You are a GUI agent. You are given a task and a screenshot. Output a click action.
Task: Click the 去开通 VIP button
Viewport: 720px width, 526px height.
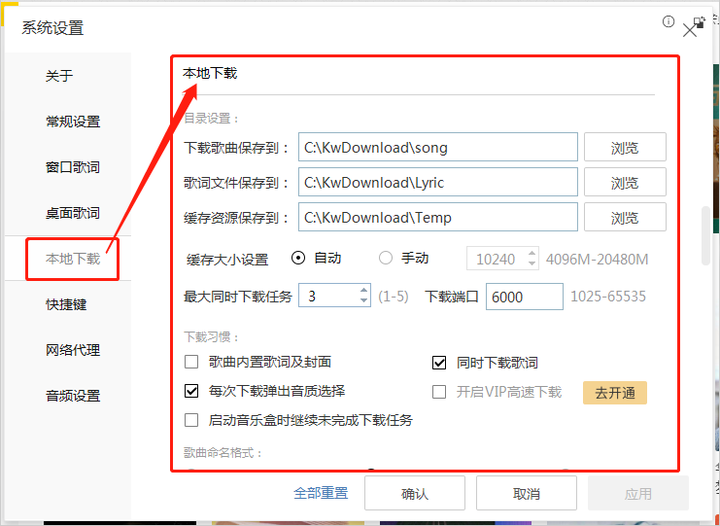tap(615, 393)
